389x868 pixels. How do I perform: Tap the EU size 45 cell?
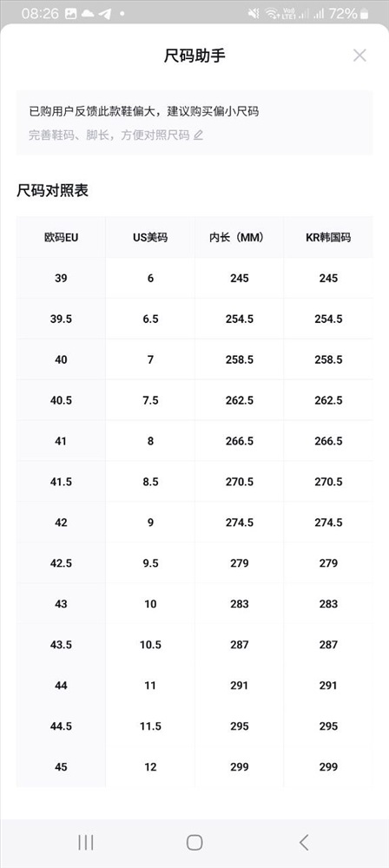[x=61, y=766]
